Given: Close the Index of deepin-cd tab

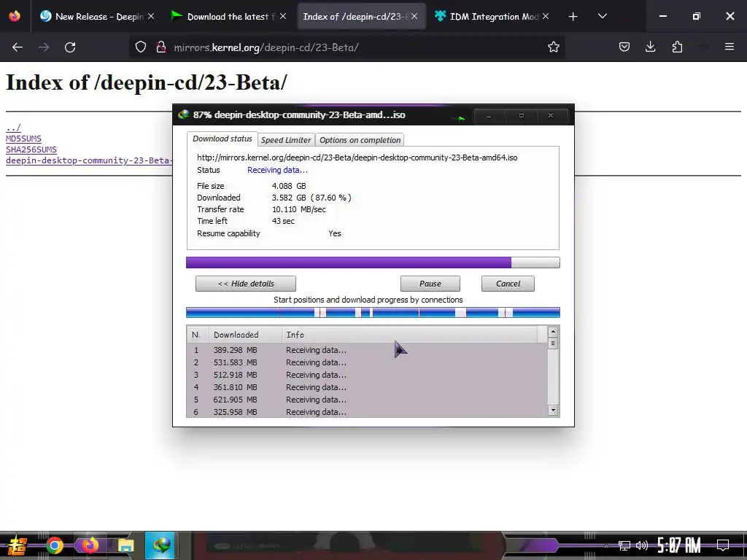Looking at the screenshot, I should click(x=414, y=17).
